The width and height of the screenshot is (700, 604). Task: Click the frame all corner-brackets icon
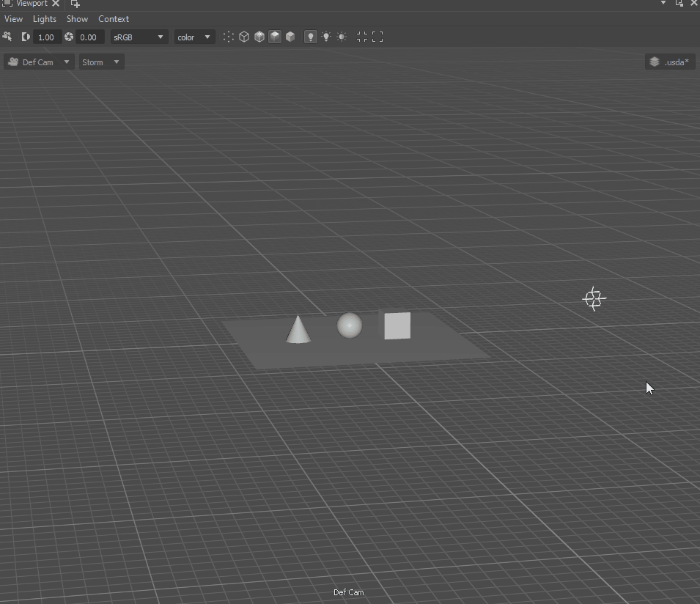377,37
